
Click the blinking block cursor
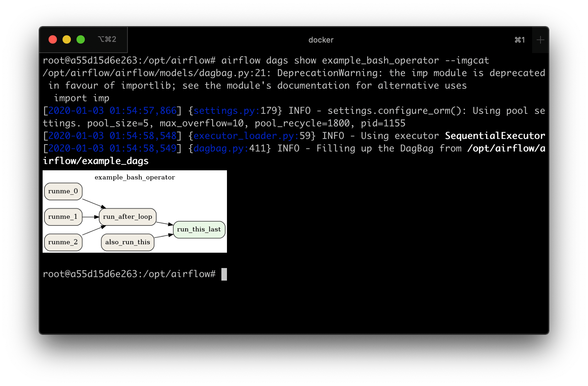point(224,274)
